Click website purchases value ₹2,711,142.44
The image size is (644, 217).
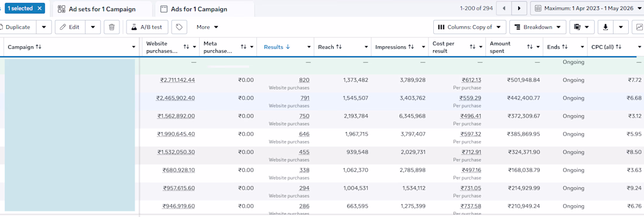click(177, 80)
